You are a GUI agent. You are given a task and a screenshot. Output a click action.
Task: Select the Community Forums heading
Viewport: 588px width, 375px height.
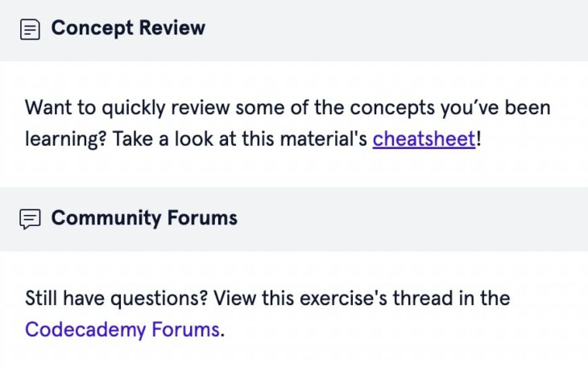[x=144, y=217]
